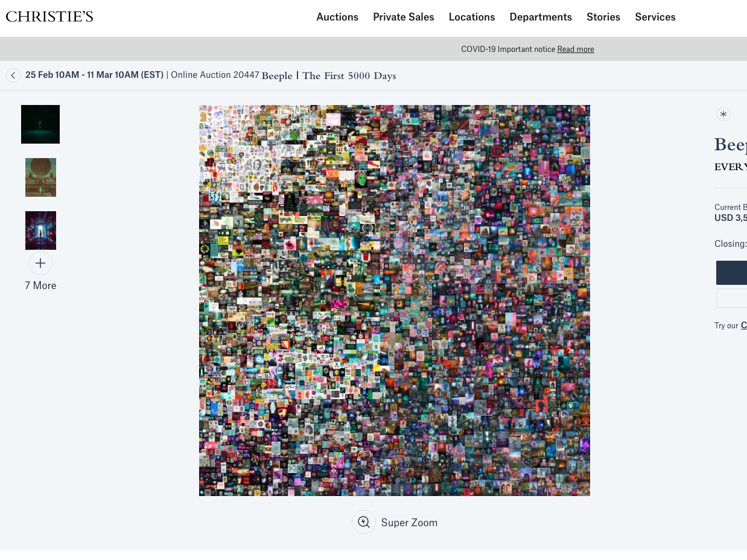Click the circled asterisk follow icon
Image resolution: width=747 pixels, height=560 pixels.
[723, 114]
